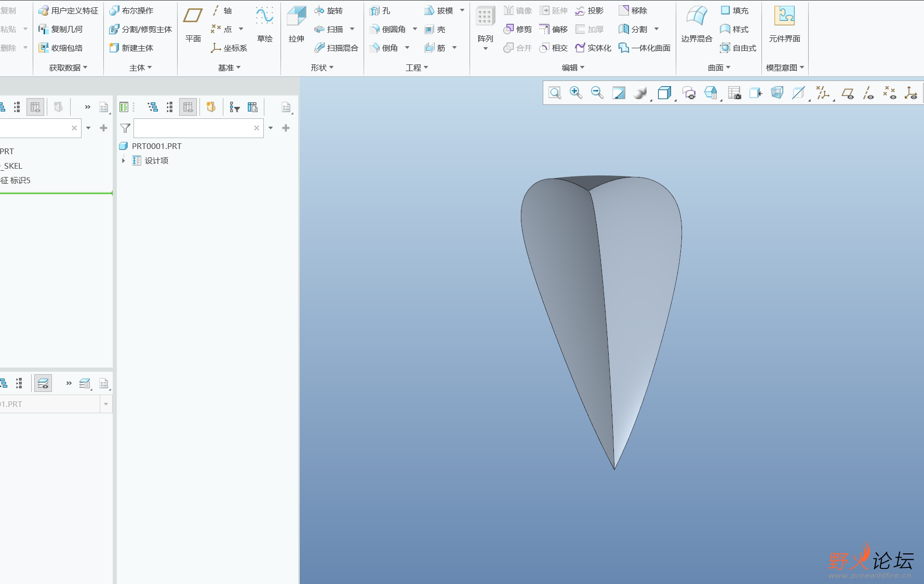Click the tree filters icon in model tree toolbar
Image resolution: width=924 pixels, height=584 pixels.
tap(235, 107)
